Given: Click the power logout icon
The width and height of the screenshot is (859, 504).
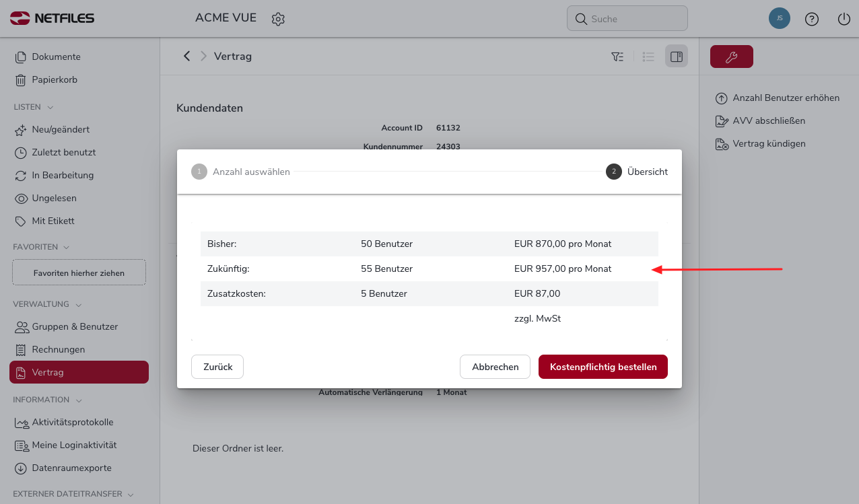Looking at the screenshot, I should point(844,19).
